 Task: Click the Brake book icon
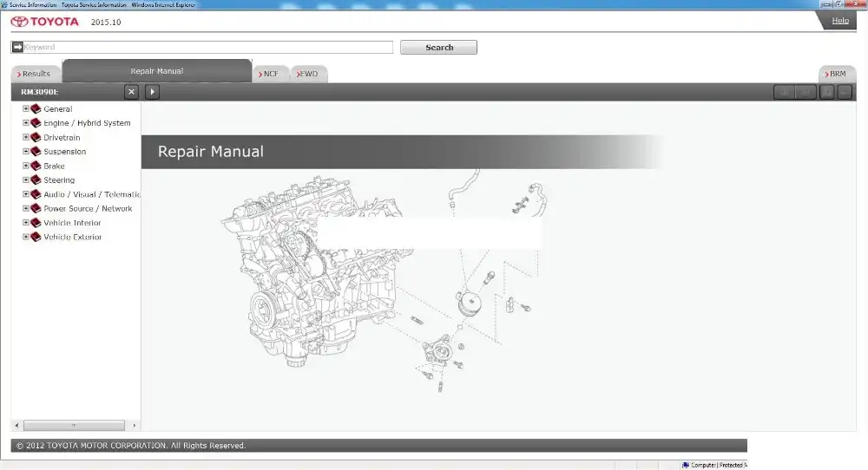(36, 166)
